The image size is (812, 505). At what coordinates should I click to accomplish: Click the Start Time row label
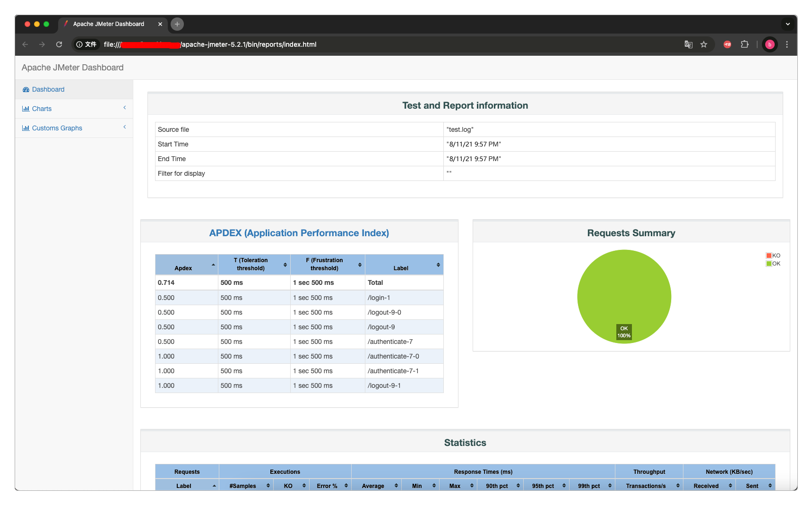coord(173,144)
